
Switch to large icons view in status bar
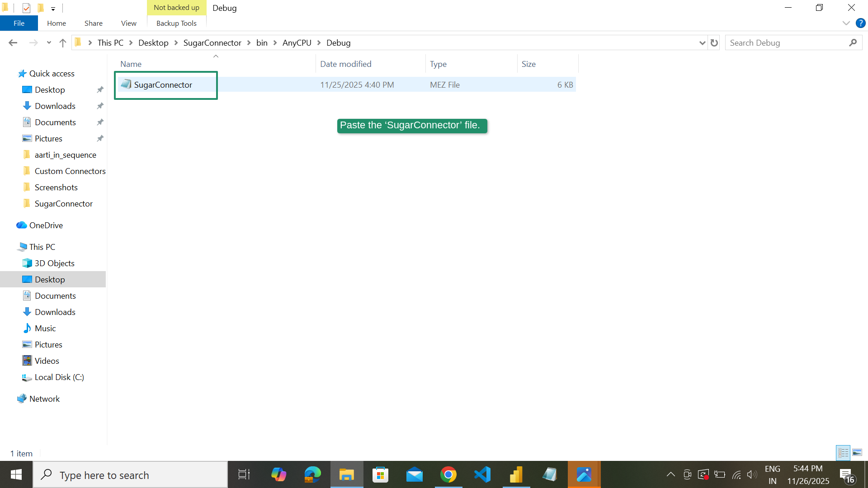pyautogui.click(x=858, y=452)
